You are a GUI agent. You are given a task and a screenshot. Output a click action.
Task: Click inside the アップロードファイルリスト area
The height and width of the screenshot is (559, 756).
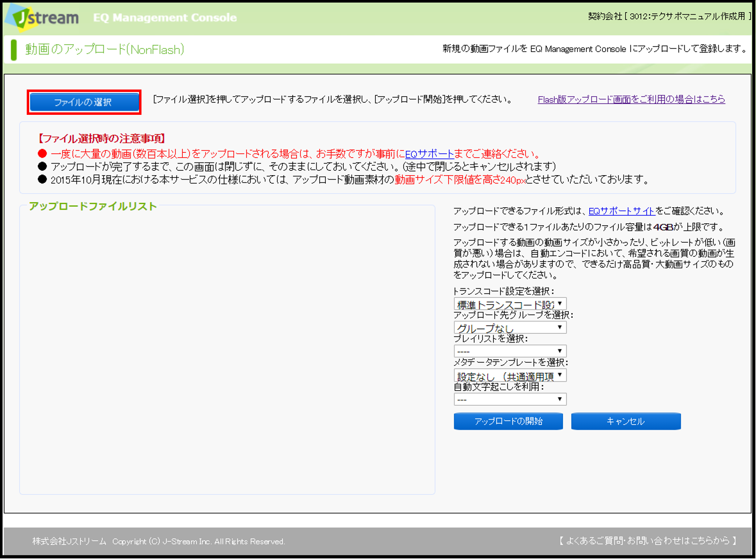[x=227, y=350]
